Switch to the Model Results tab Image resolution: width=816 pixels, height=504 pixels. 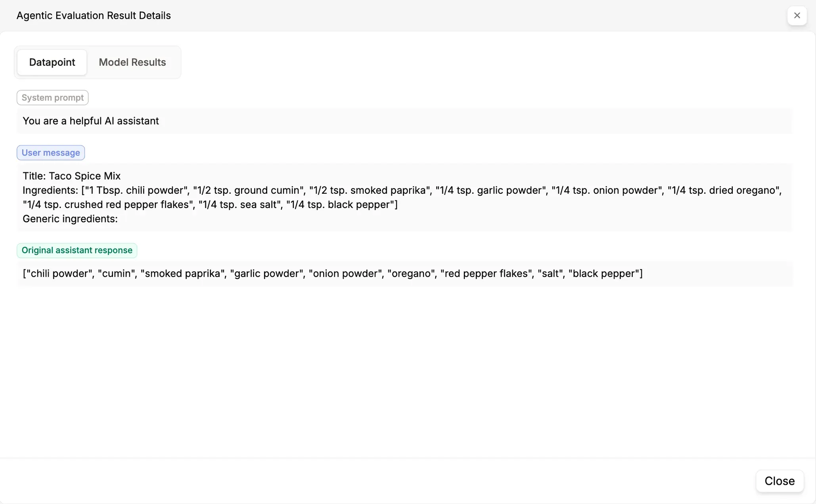click(x=132, y=62)
